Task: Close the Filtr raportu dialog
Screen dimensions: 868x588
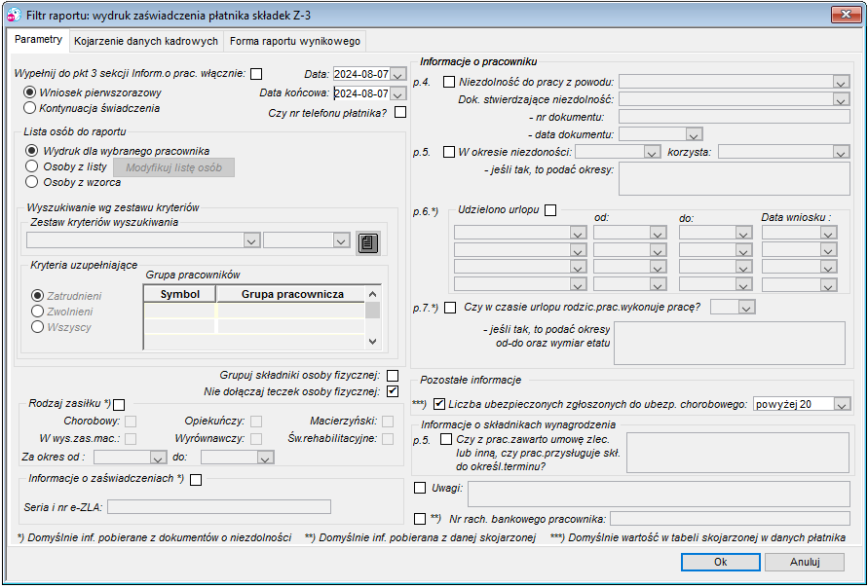Action: click(846, 15)
